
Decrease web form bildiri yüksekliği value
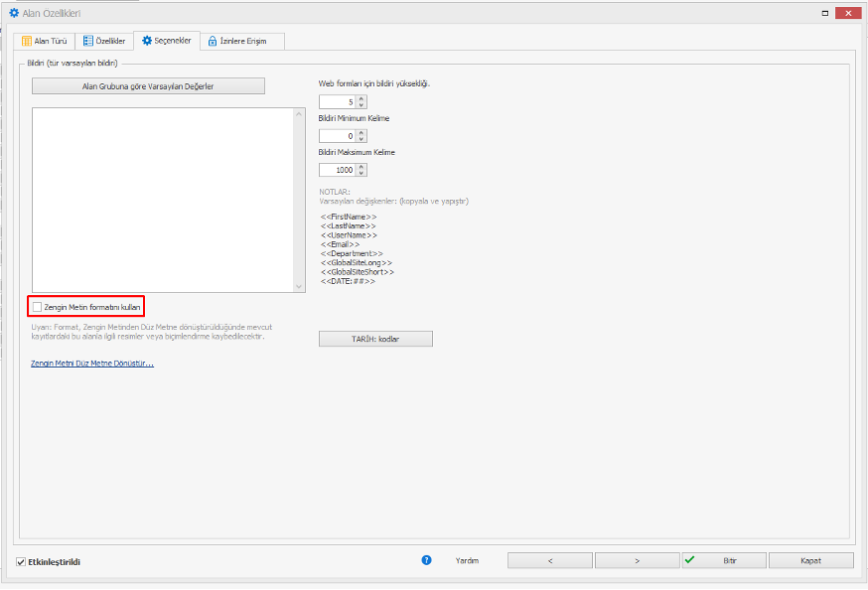point(362,105)
